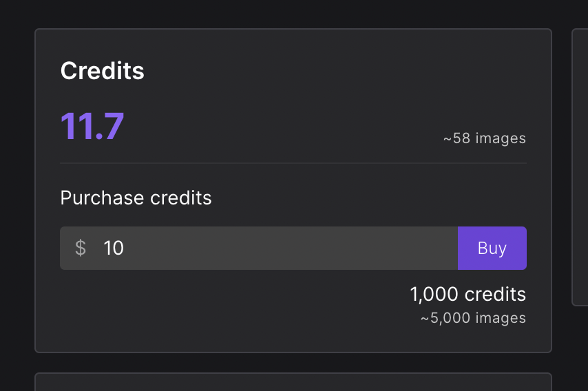Click the Credits heading
The image size is (588, 391).
(103, 71)
